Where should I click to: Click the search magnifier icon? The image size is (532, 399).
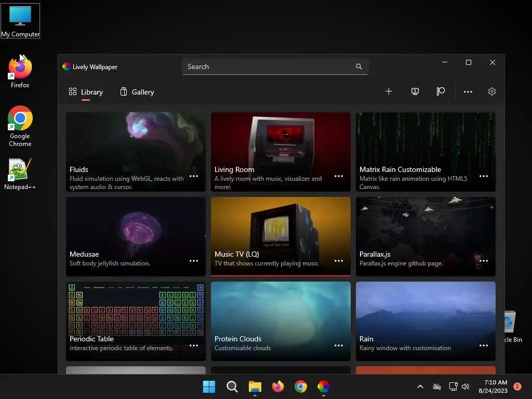(x=358, y=66)
